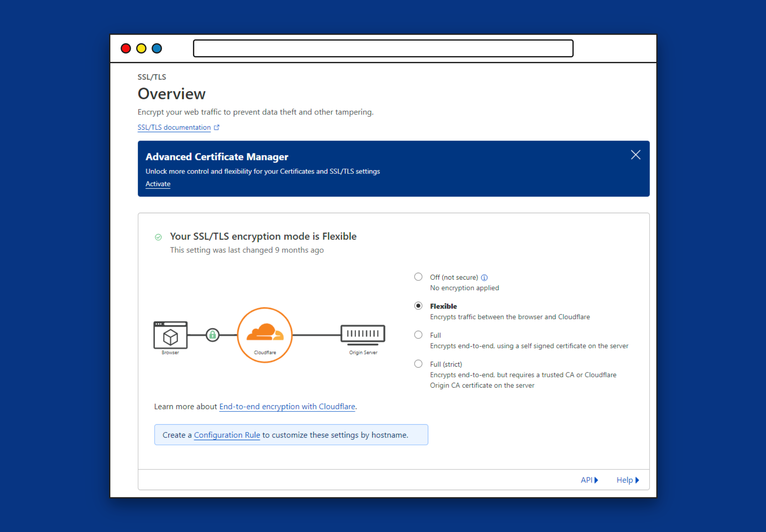Screen dimensions: 766x532
Task: Dismiss the Advanced Certificate Manager banner
Action: click(x=635, y=155)
